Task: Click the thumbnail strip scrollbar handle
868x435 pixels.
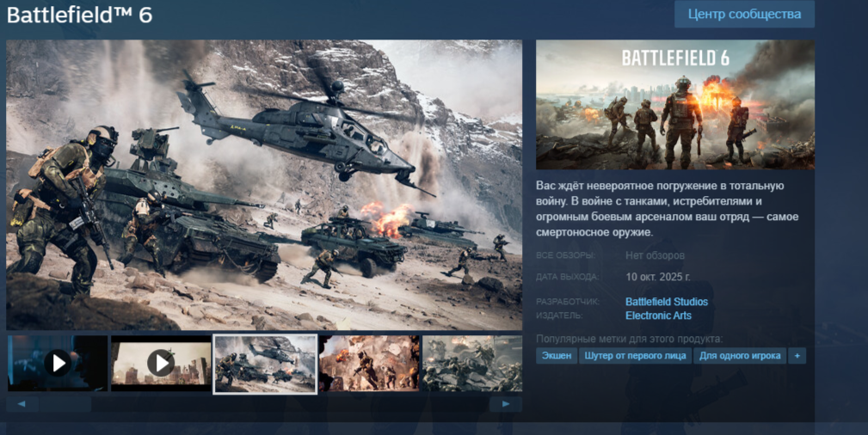Action: click(65, 404)
